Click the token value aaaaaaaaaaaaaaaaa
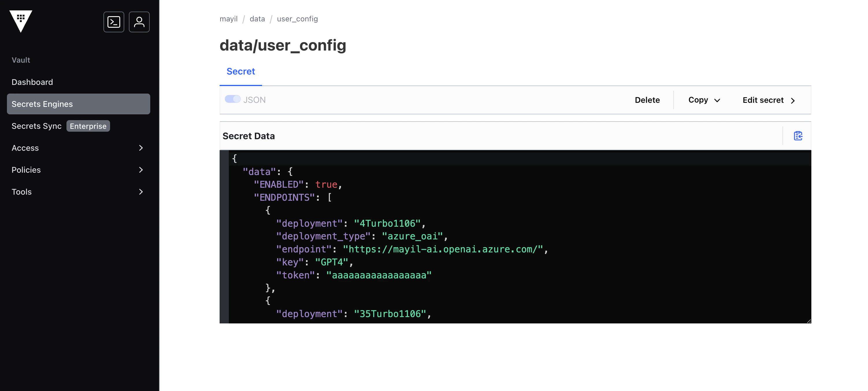This screenshot has width=868, height=391. (379, 275)
